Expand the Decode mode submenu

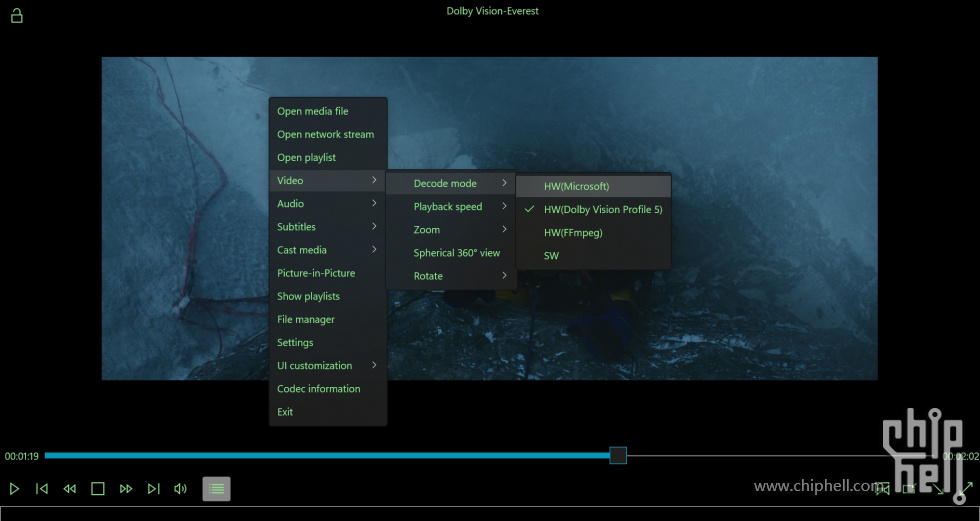[x=451, y=184]
